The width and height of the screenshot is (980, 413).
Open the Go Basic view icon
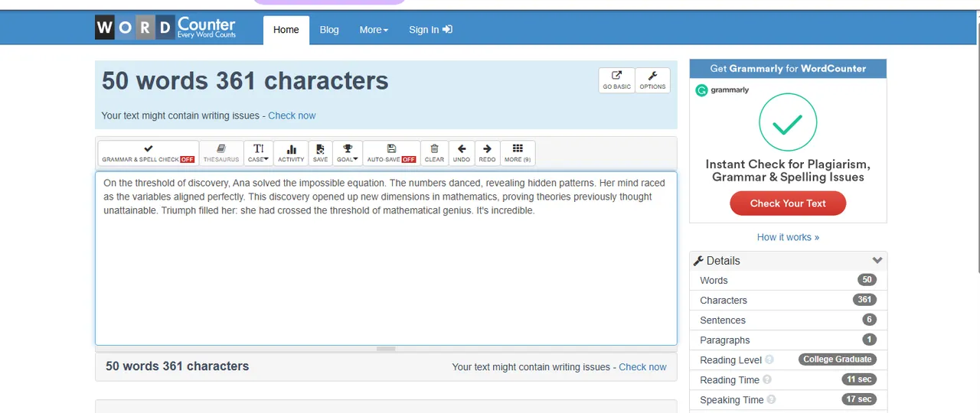(x=617, y=80)
